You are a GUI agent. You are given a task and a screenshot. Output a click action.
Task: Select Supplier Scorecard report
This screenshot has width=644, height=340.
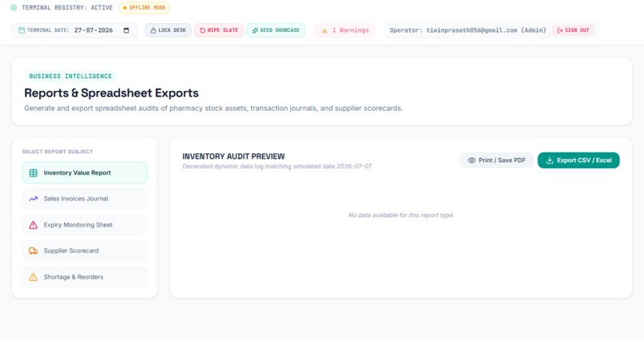85,251
